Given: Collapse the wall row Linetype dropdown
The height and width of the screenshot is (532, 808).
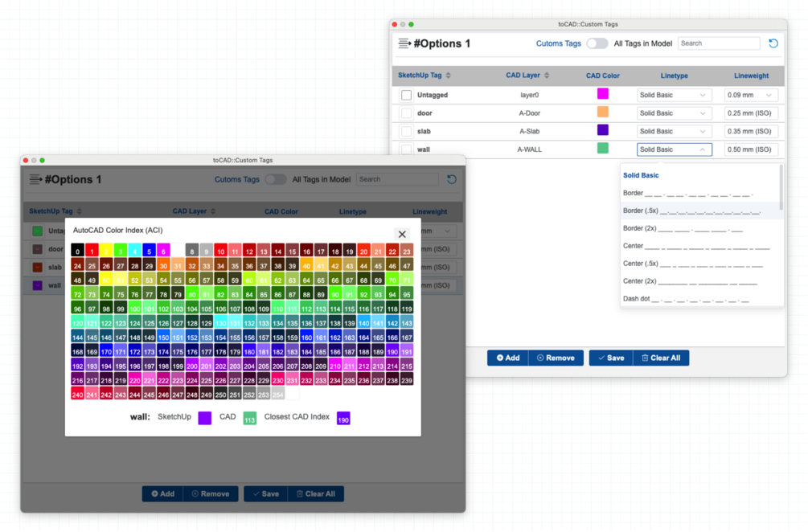Looking at the screenshot, I should point(674,149).
